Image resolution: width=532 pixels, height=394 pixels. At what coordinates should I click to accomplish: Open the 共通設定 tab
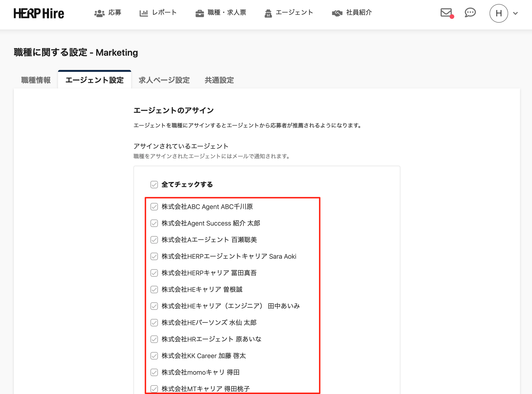click(x=219, y=80)
